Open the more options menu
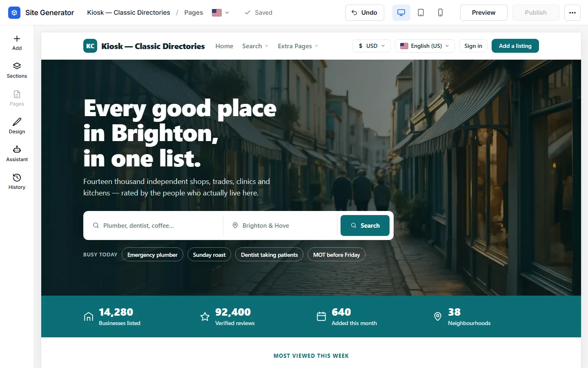This screenshot has width=588, height=368. 572,13
